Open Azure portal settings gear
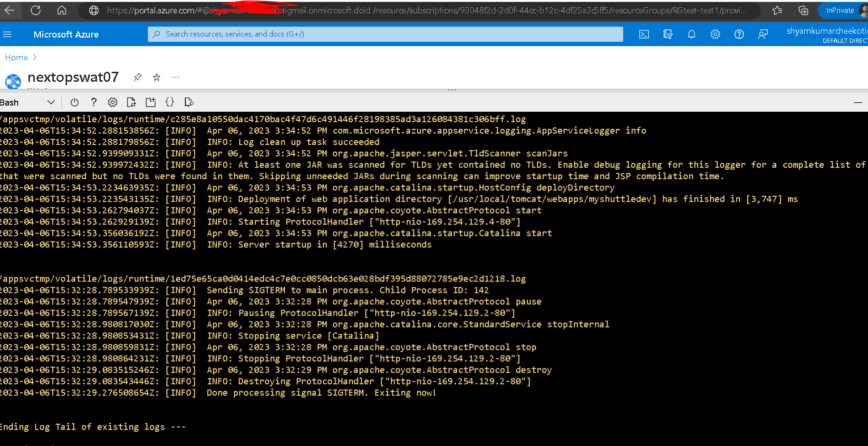This screenshot has height=446, width=868. [x=715, y=34]
